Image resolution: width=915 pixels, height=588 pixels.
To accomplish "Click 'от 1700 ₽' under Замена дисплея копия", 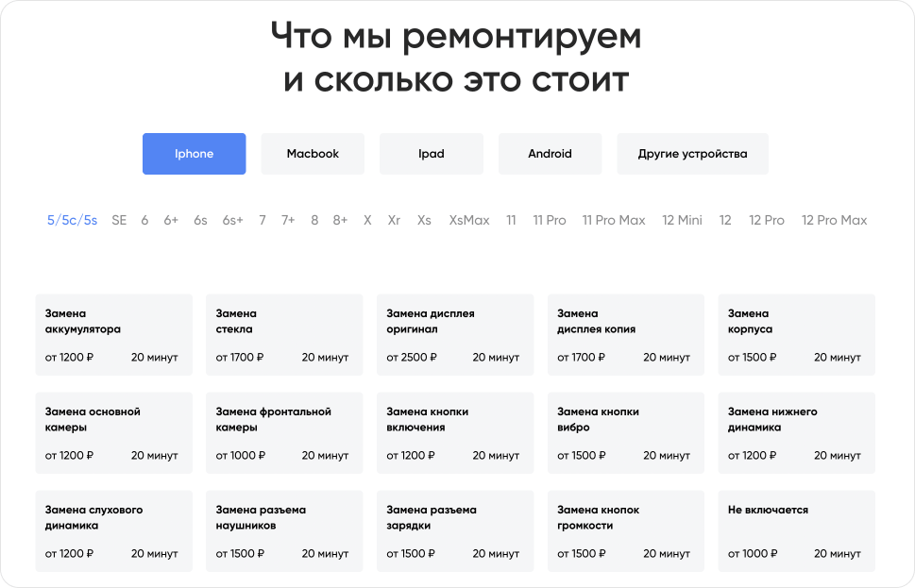I will pos(582,357).
